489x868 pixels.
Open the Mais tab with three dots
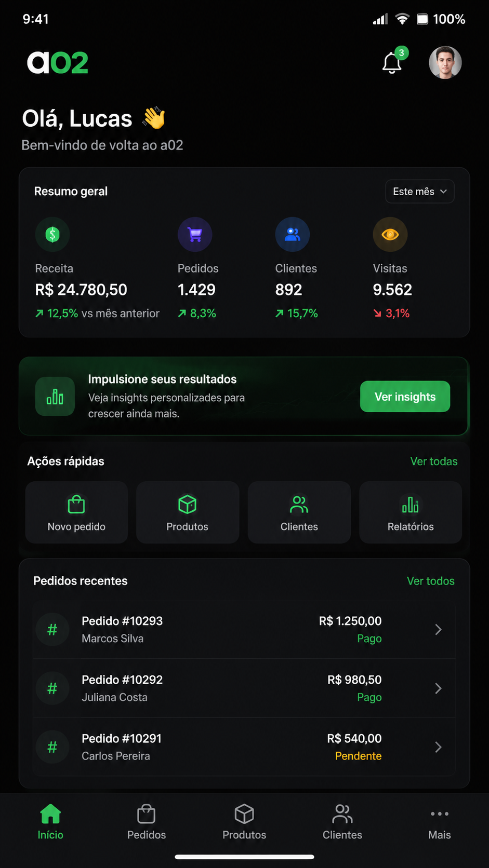pyautogui.click(x=440, y=822)
